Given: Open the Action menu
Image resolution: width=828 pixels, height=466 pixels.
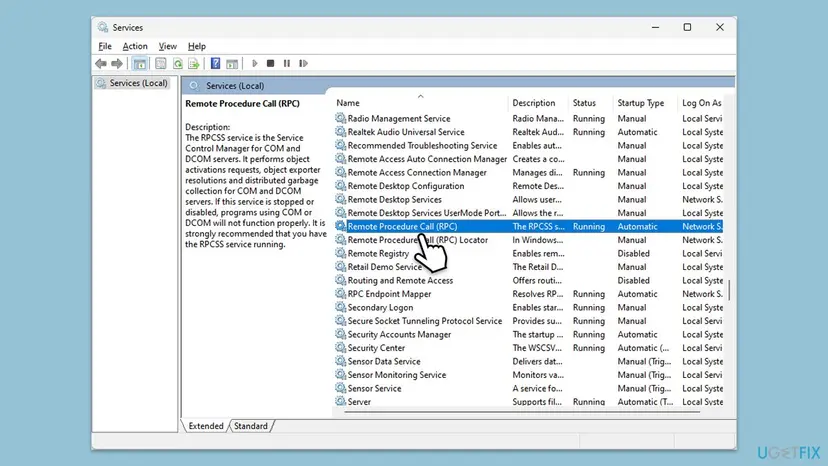Looking at the screenshot, I should click(x=135, y=46).
